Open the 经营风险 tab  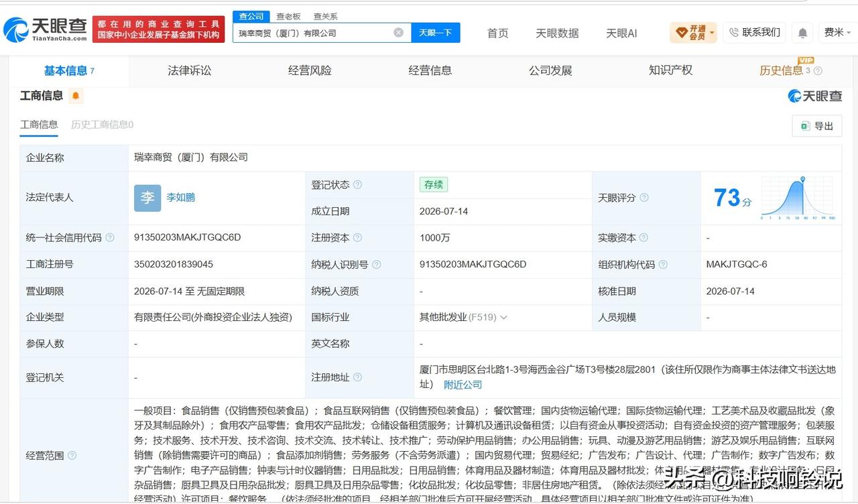(x=310, y=70)
